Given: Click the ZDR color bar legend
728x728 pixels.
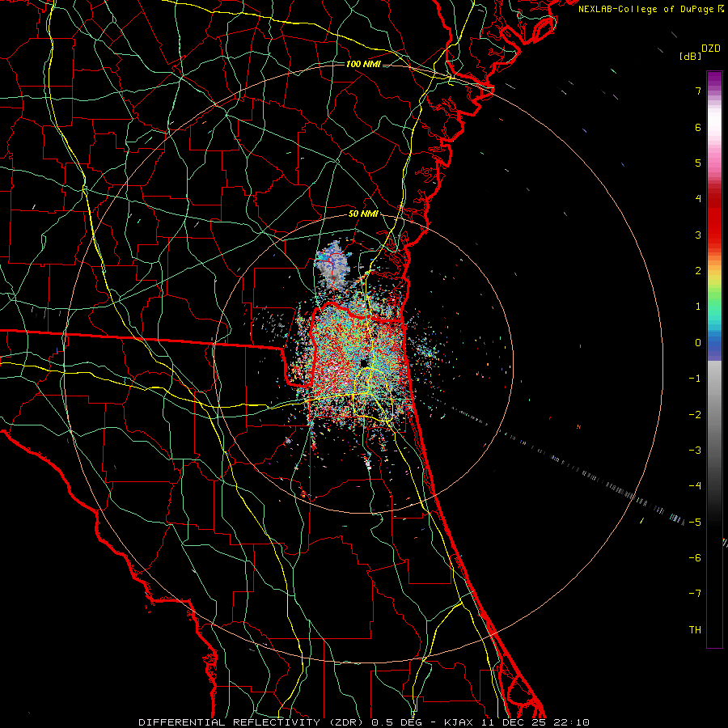Looking at the screenshot, I should [714, 359].
